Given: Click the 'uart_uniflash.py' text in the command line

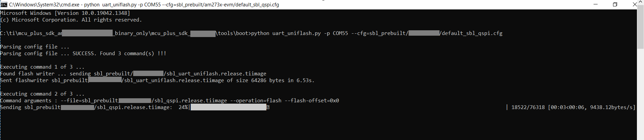Looking at the screenshot, I should point(296,33).
